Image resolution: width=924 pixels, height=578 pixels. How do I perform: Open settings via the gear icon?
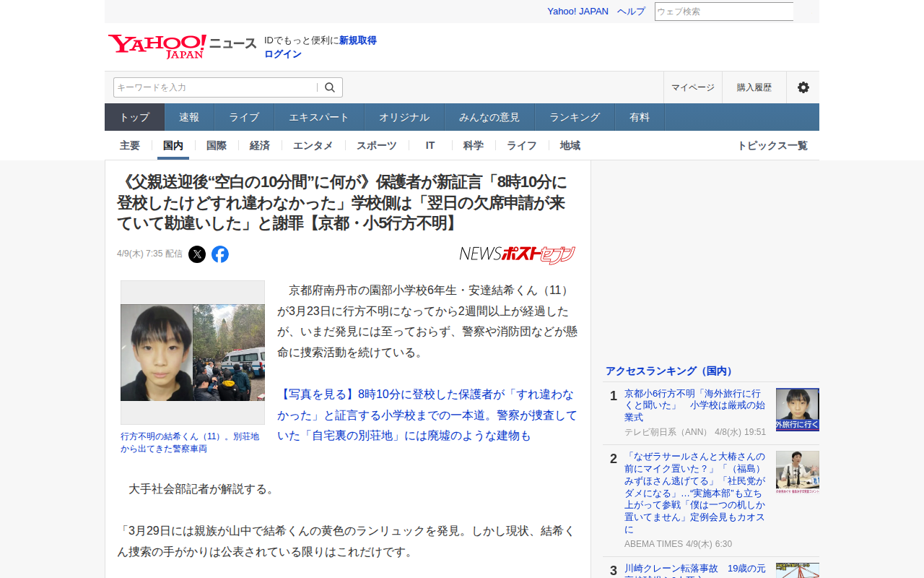803,87
